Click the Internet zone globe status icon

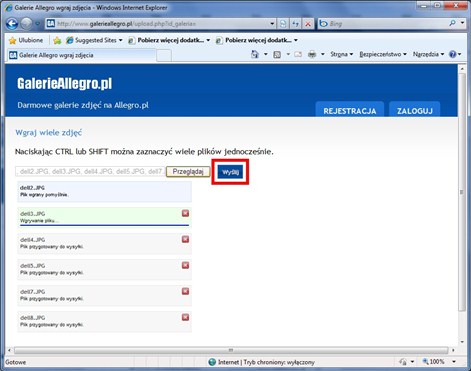(212, 362)
